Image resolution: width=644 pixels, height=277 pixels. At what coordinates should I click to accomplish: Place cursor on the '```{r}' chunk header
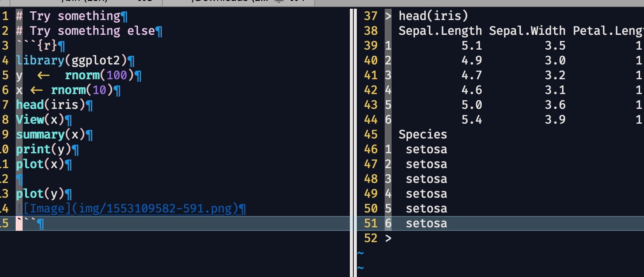pyautogui.click(x=37, y=46)
